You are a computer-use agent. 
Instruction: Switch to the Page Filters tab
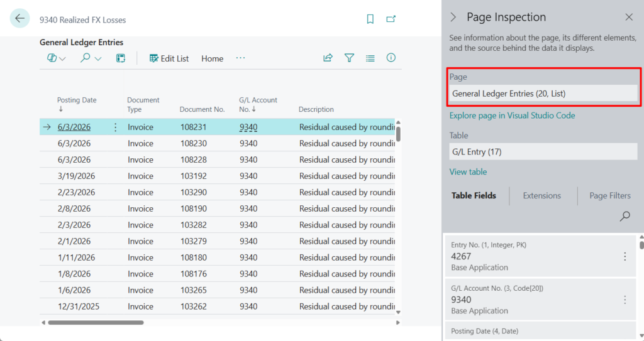[x=609, y=196]
